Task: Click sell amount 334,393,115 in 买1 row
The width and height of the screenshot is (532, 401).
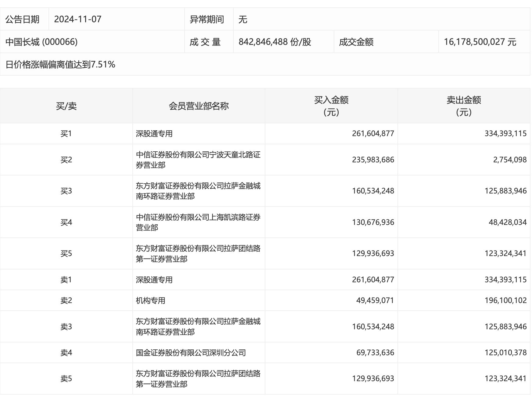Action: (505, 133)
